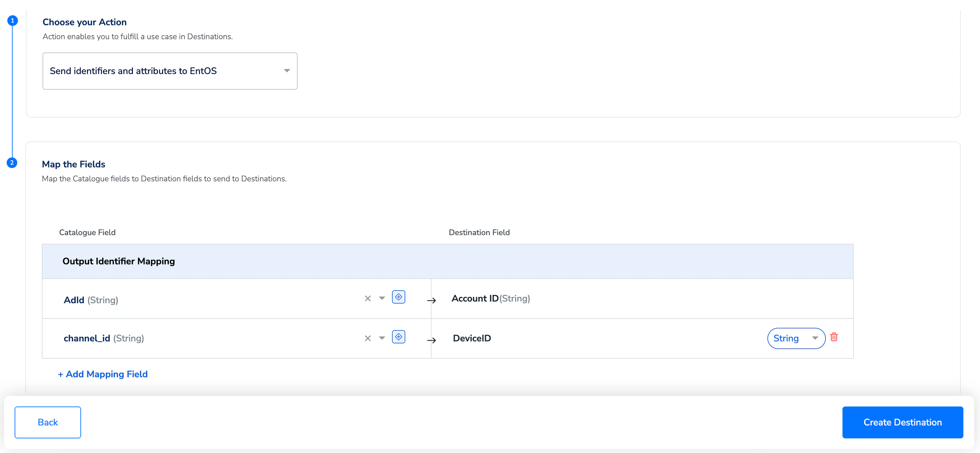Clear the AdId catalogue field selection
The image size is (980, 453).
pos(367,299)
